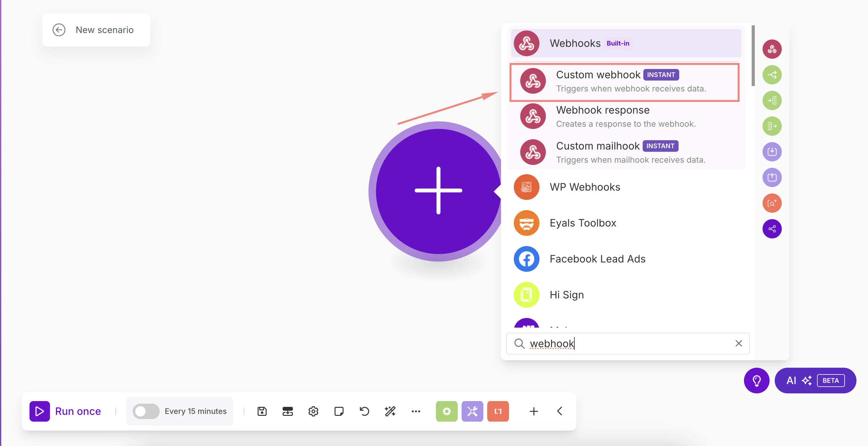Rename the New scenario title
Viewport: 868px width, 446px height.
[x=104, y=30]
